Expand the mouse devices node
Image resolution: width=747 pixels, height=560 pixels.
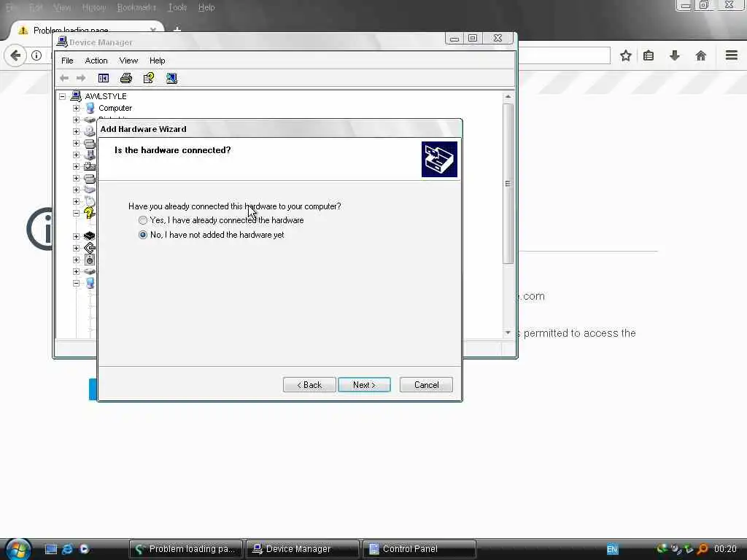coord(76,201)
